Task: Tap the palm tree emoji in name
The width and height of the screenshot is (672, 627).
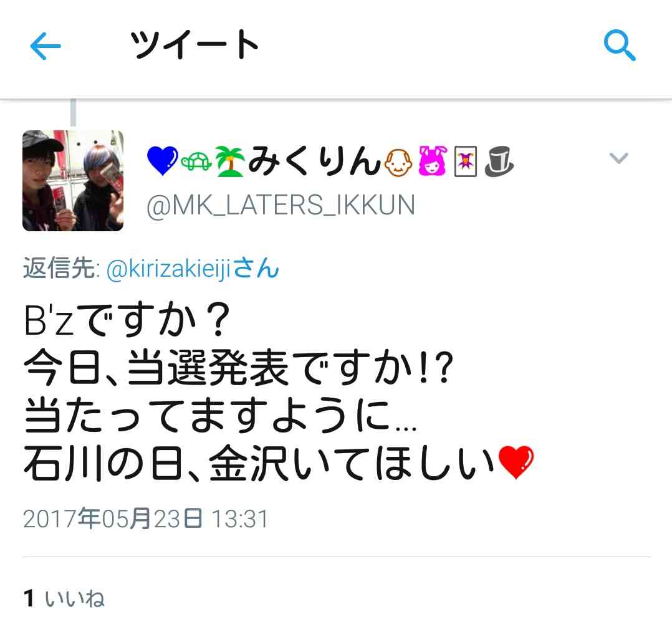Action: [x=229, y=161]
